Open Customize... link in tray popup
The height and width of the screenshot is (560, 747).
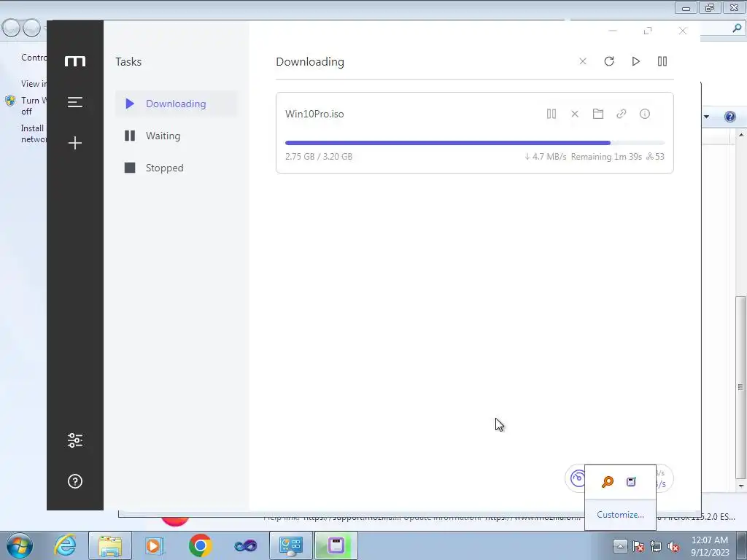pyautogui.click(x=620, y=515)
